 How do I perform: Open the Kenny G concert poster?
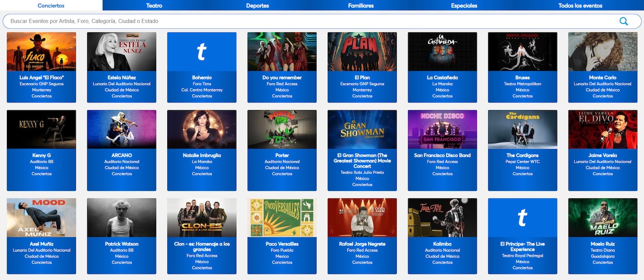tap(42, 129)
